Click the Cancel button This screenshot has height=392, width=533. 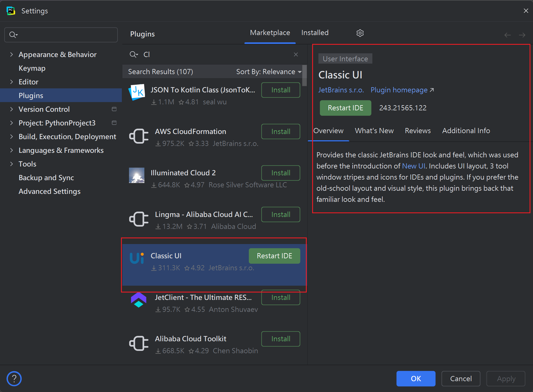tap(461, 379)
